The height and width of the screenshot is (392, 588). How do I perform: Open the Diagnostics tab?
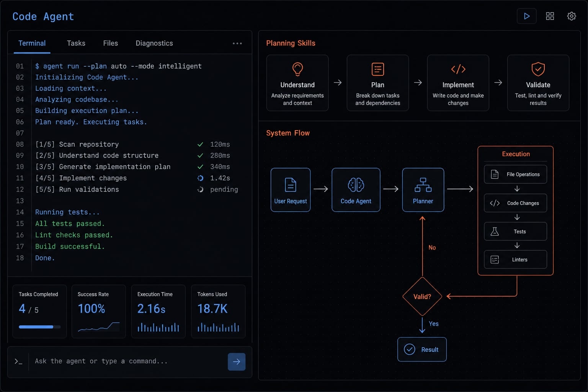click(154, 43)
